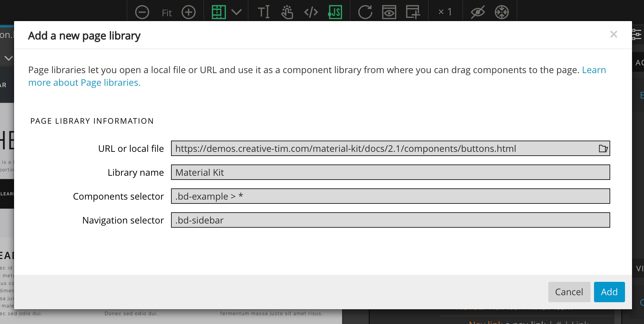Toggle the crossed-eye visibility icon
This screenshot has height=324, width=644.
click(478, 12)
